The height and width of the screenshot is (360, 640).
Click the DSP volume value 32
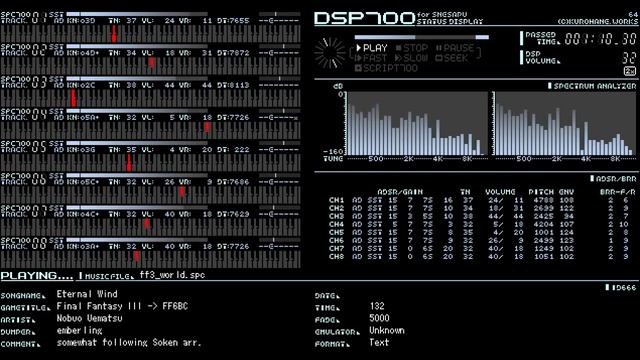(629, 58)
